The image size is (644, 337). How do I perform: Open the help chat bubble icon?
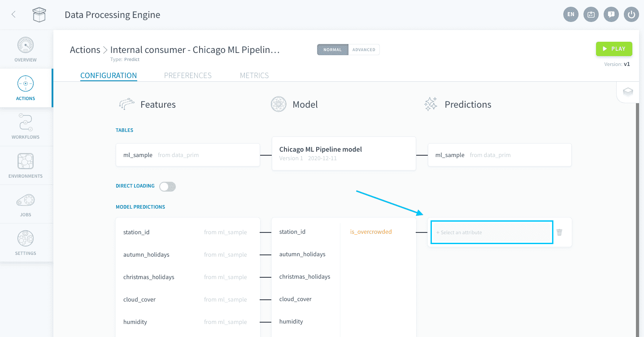click(611, 14)
